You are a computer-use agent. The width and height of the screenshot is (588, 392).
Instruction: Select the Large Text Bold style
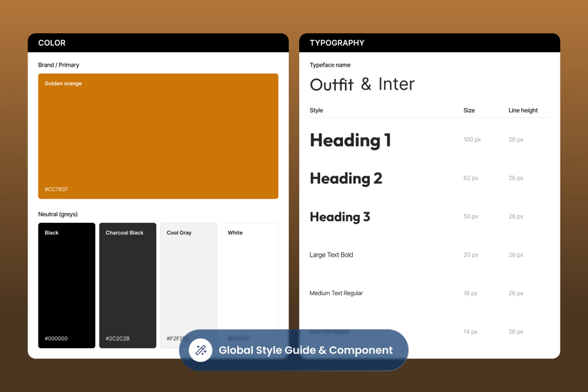coord(331,255)
